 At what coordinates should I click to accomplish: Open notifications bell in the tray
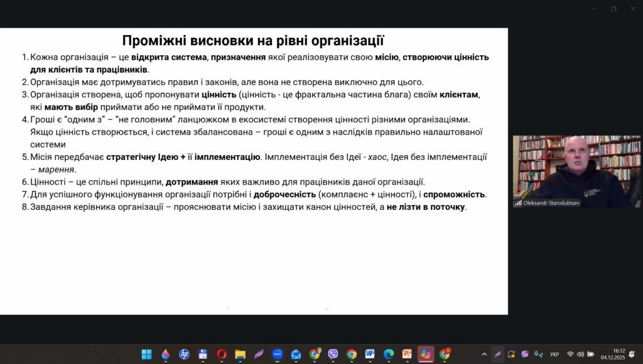point(632,354)
